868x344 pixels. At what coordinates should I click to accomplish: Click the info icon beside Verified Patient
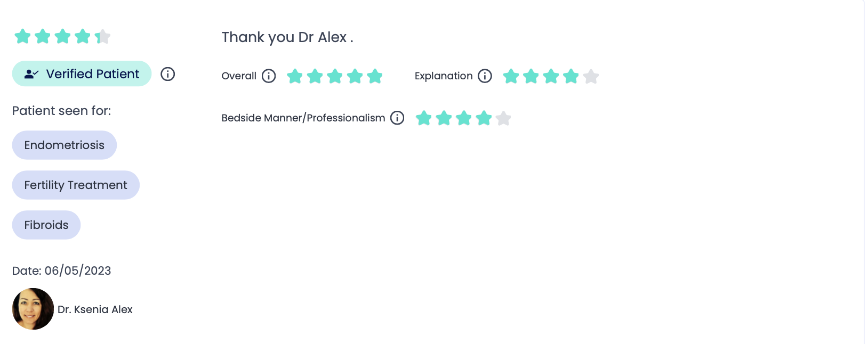click(x=168, y=74)
